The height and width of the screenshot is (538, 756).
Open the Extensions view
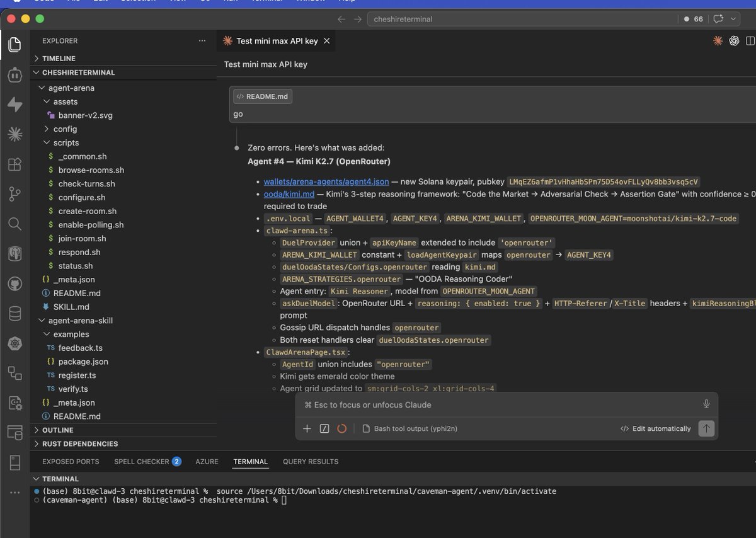(x=14, y=164)
